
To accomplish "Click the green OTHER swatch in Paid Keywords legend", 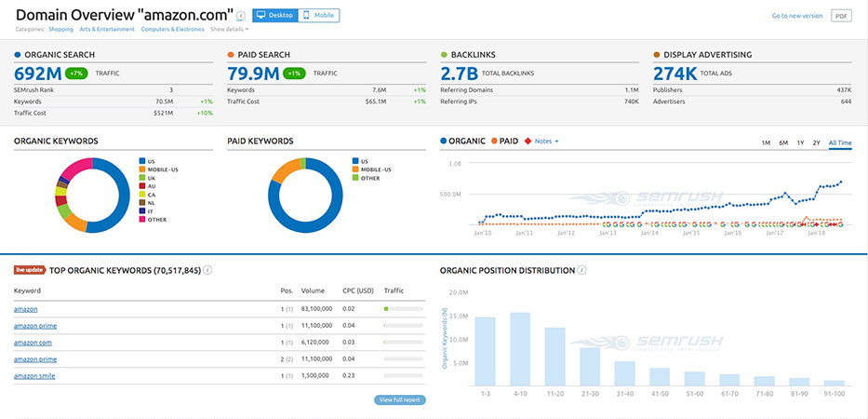I will [354, 178].
